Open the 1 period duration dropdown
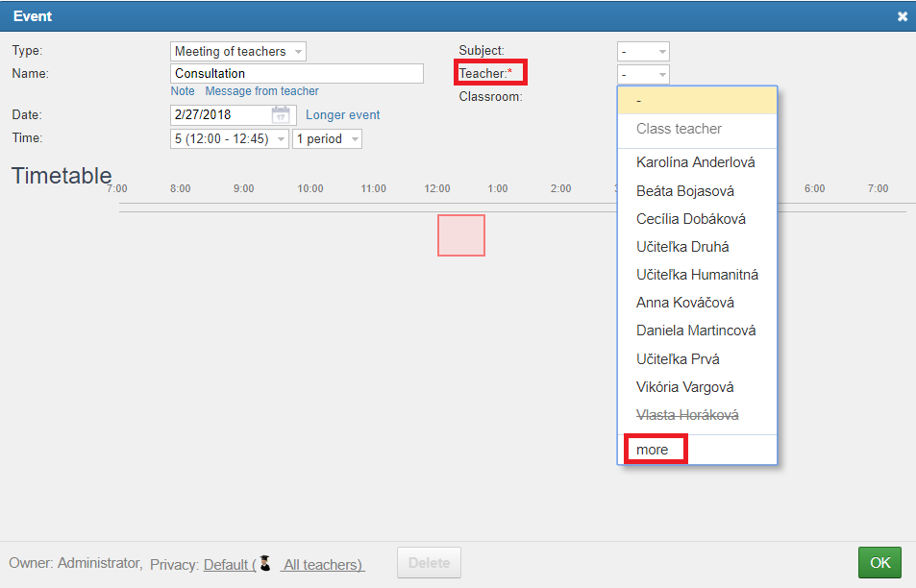Screen dimensions: 916x588 coord(327,139)
